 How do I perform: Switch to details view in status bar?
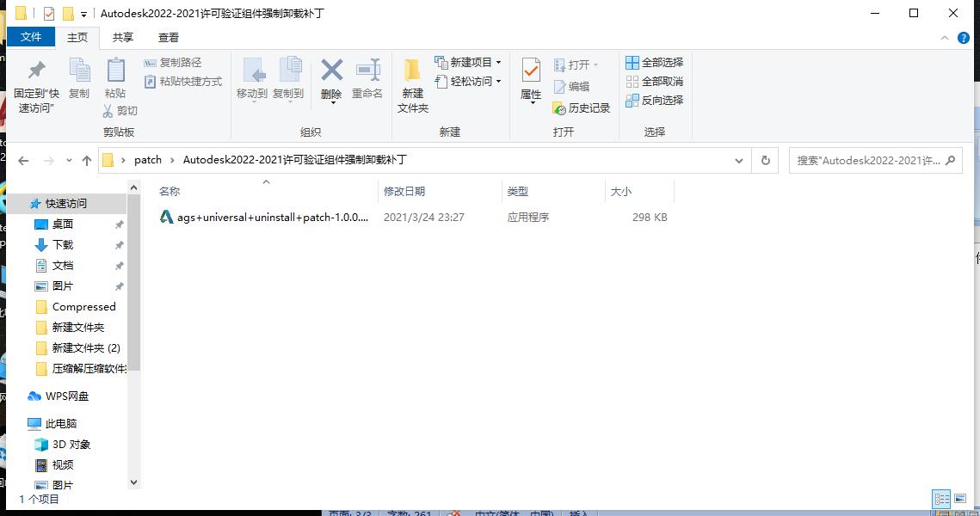[x=941, y=499]
